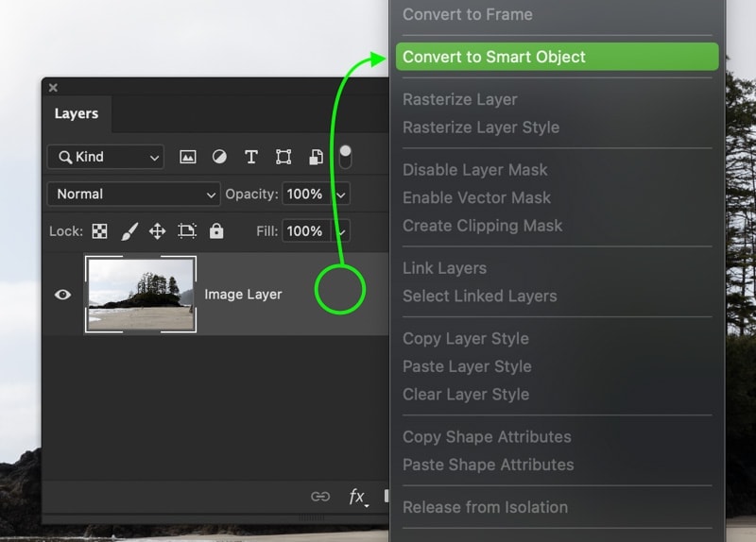Image resolution: width=756 pixels, height=542 pixels.
Task: Click the fx layer style button
Action: (357, 497)
